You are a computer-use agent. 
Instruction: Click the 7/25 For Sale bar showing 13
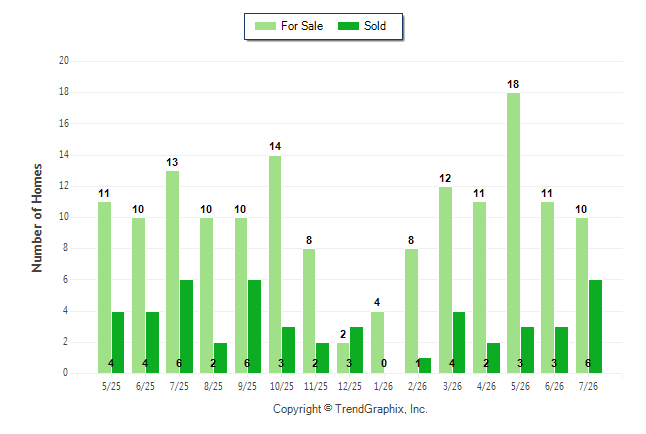tap(173, 272)
